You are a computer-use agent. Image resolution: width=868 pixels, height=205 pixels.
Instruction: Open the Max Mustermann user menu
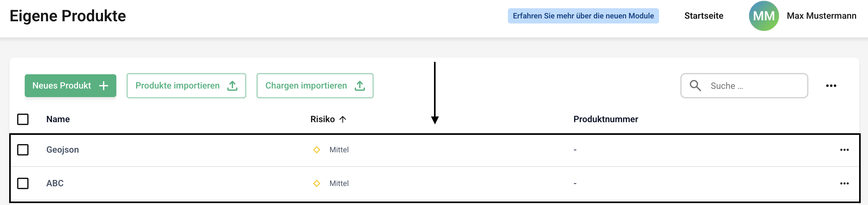821,16
